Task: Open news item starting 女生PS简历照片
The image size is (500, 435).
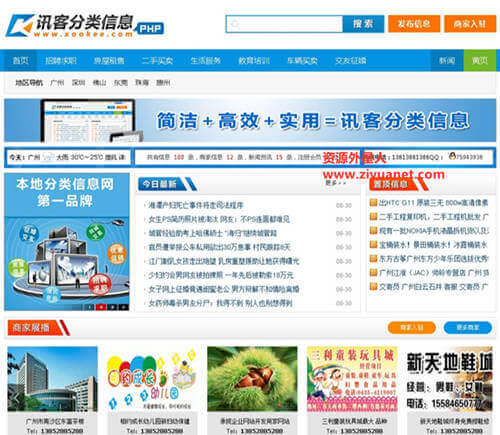Action: 219,219
